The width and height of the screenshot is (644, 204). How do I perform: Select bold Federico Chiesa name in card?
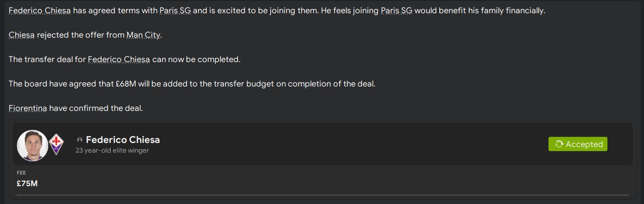pyautogui.click(x=123, y=140)
